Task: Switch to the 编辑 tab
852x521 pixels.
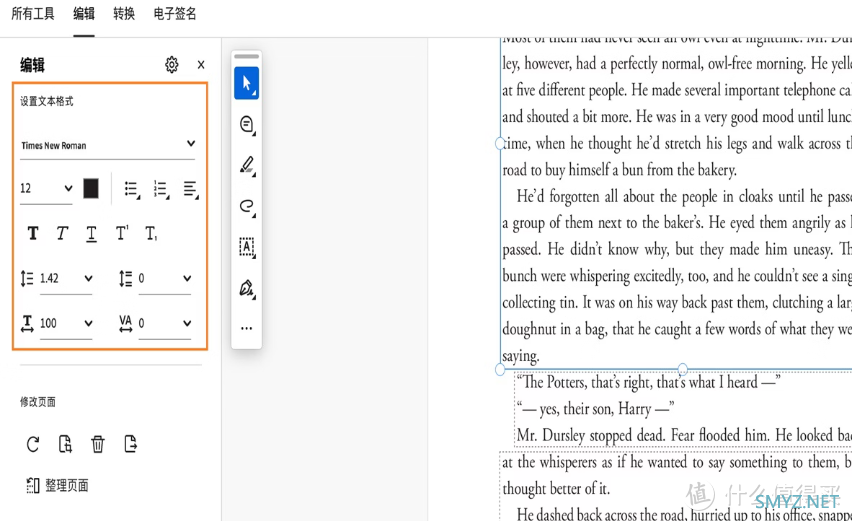Action: tap(84, 14)
